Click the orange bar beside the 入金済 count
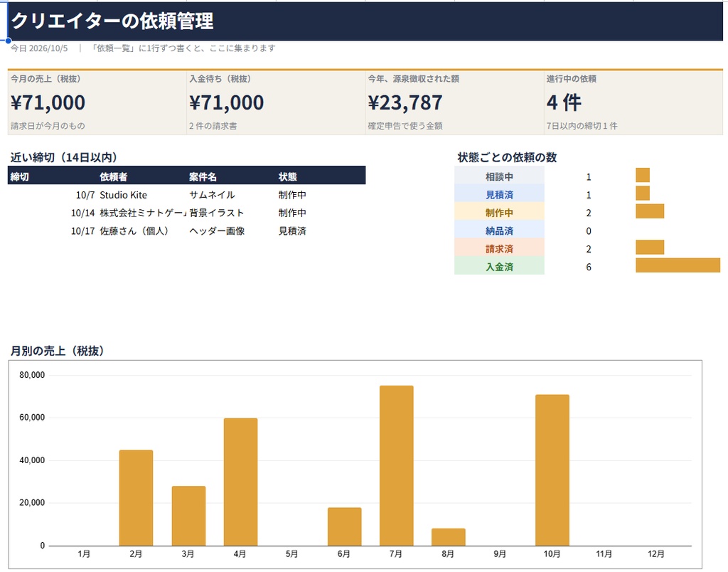Image resolution: width=728 pixels, height=572 pixels. pos(678,265)
